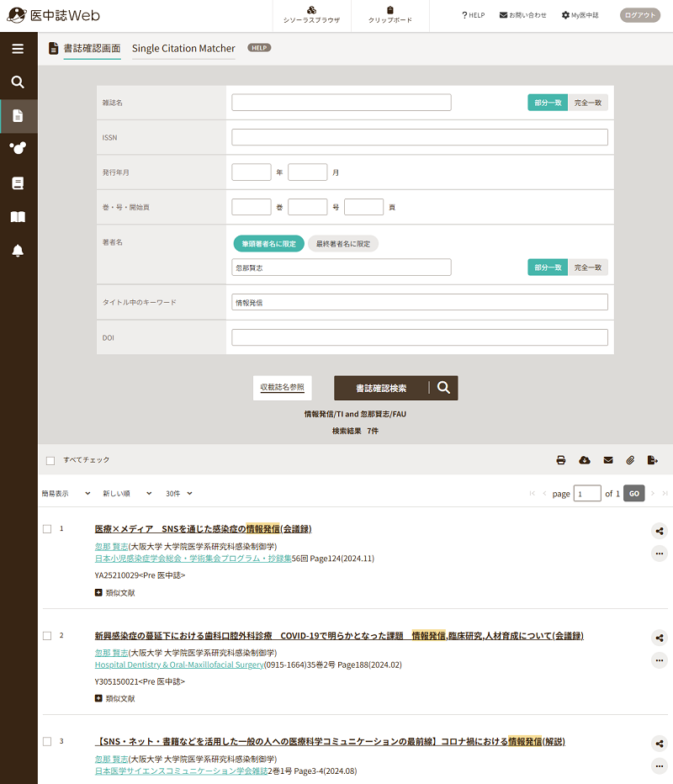The image size is (673, 784).
Task: Open the search icon in sidebar
Action: [18, 82]
